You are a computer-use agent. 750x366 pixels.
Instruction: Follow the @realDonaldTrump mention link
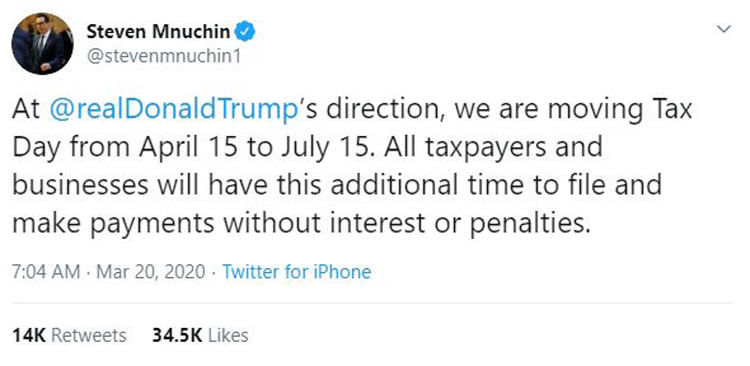pyautogui.click(x=174, y=110)
